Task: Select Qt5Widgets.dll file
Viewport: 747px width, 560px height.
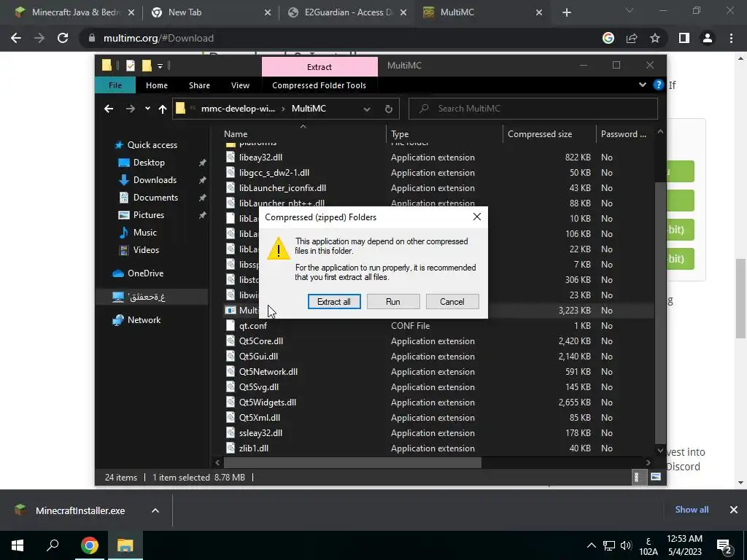Action: pos(267,402)
